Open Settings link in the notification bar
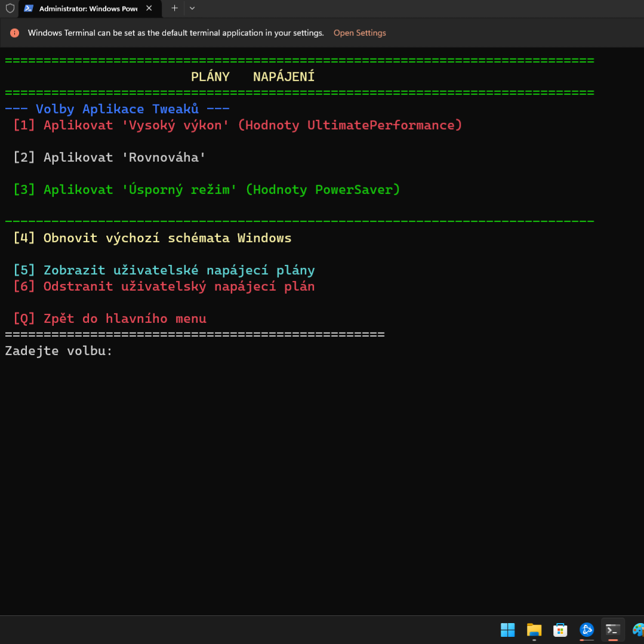Viewport: 644px width, 644px height. [x=359, y=33]
